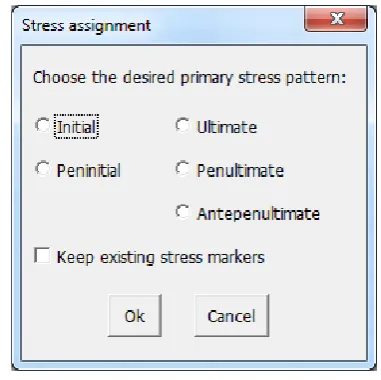This screenshot has height=380, width=381.
Task: Tick the square box before Keep existing
Action: (x=42, y=256)
